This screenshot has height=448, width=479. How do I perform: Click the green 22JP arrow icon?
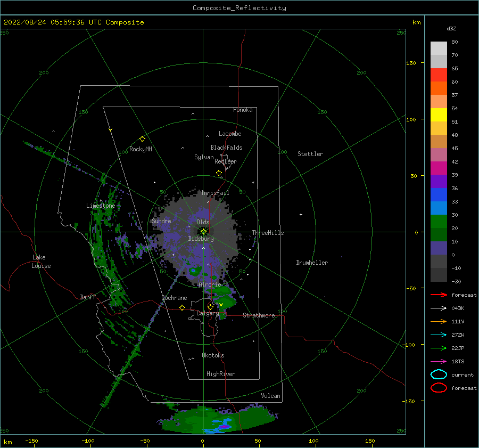439,348
